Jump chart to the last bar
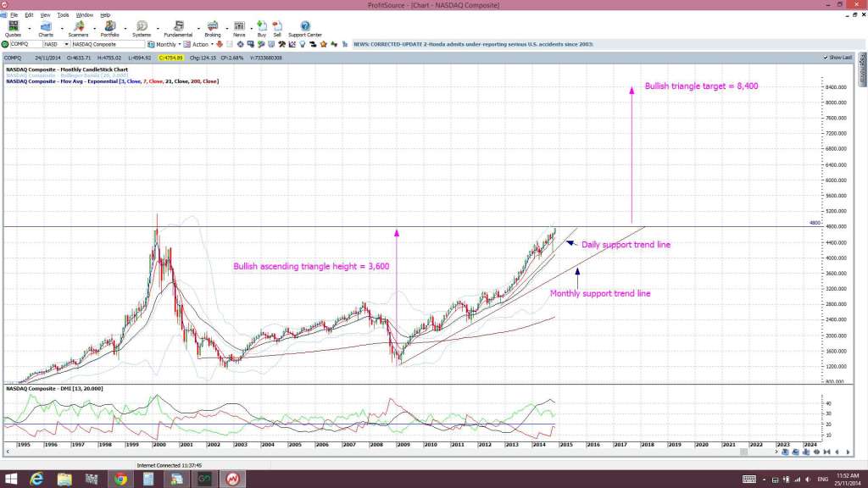The image size is (868, 488). 826,452
